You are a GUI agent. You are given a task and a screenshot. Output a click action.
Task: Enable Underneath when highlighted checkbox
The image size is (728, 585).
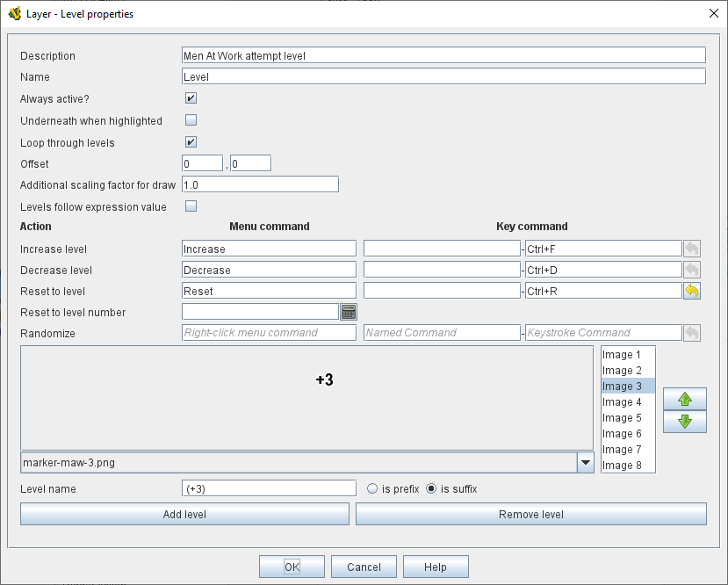(191, 120)
